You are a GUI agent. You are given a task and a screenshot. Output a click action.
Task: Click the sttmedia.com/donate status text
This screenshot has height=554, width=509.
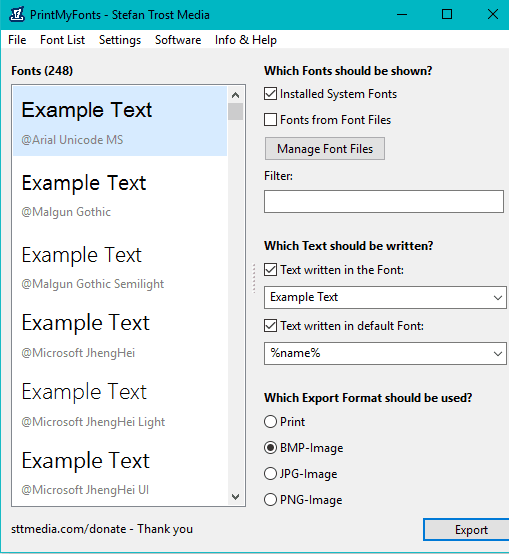(102, 529)
